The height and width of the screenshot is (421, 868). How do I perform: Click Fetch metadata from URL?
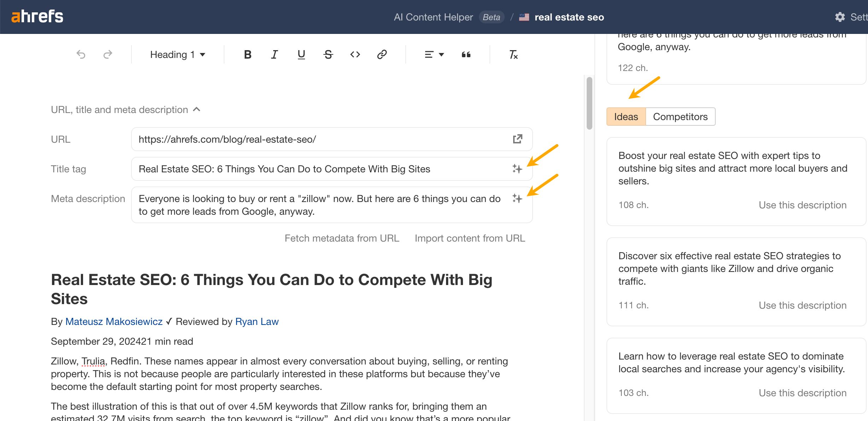point(341,238)
